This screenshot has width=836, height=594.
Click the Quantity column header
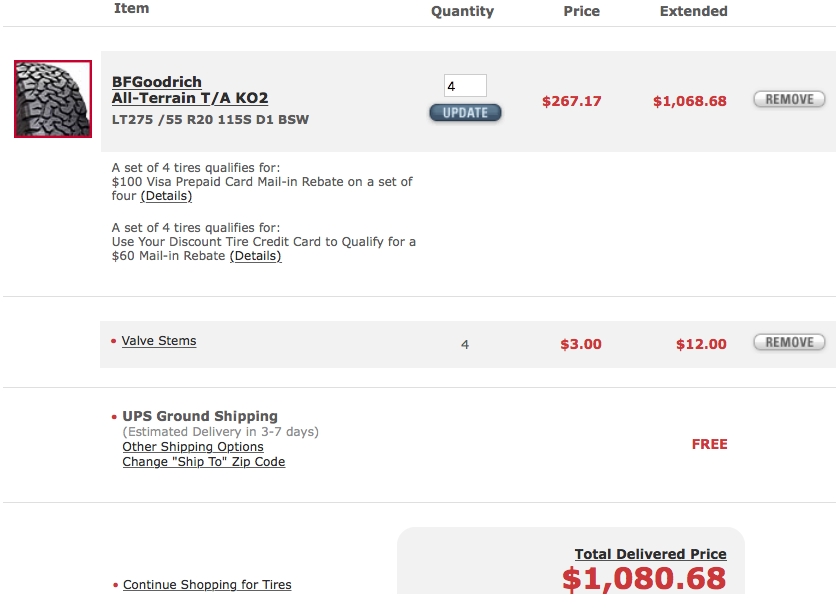(x=462, y=11)
